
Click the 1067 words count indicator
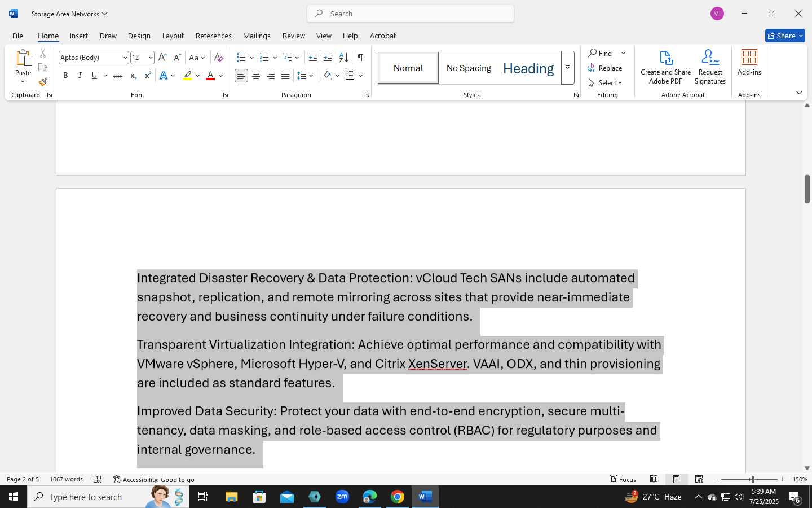pos(66,479)
